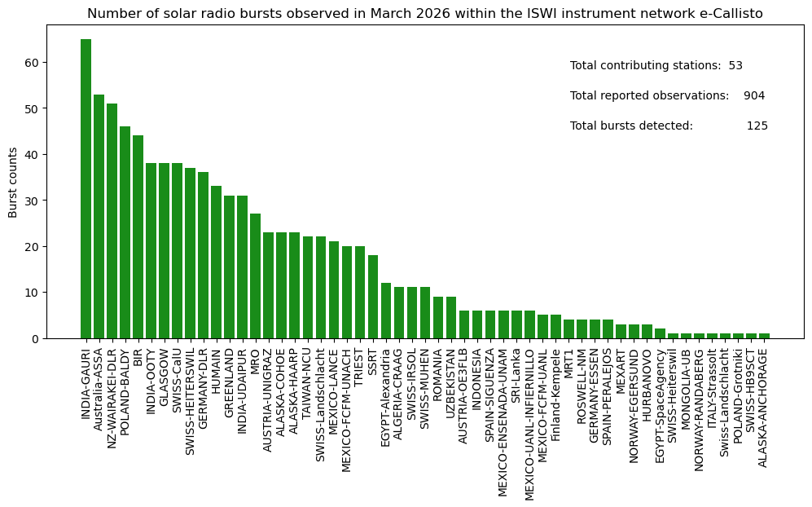This screenshot has width=812, height=507.
Task: Click the GLASGOW x-axis label
Action: coord(164,373)
